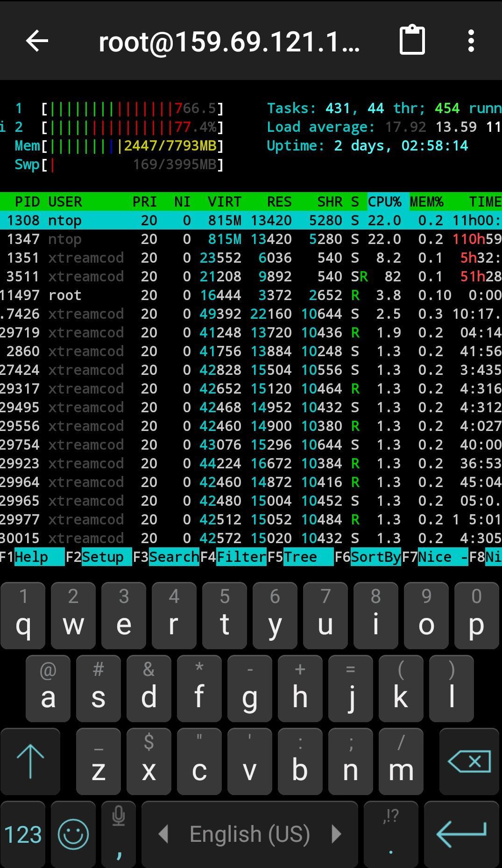Screen dimensions: 502x868
Task: Click the VIRT column header
Action: pos(225,201)
